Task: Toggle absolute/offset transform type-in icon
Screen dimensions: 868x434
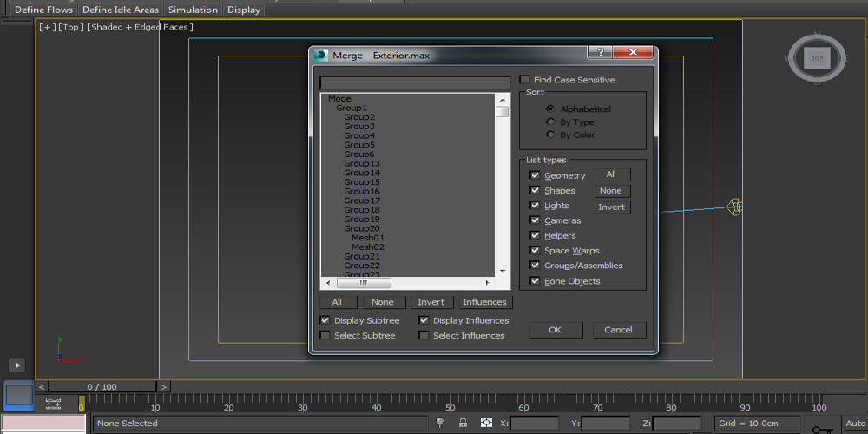Action: pyautogui.click(x=486, y=423)
